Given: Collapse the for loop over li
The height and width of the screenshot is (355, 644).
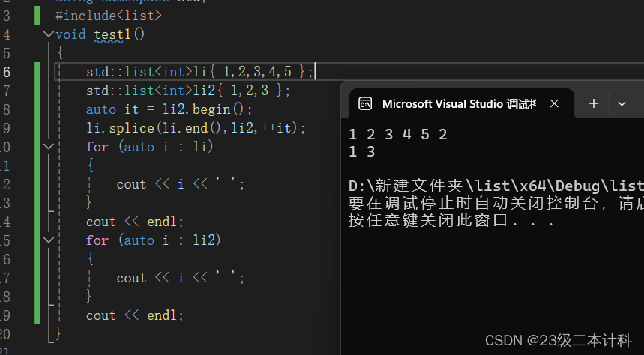Looking at the screenshot, I should (49, 147).
